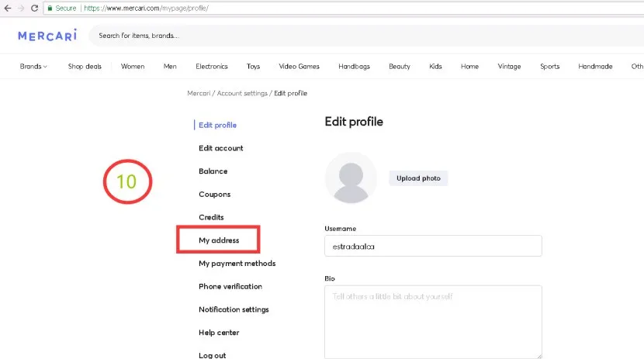This screenshot has width=644, height=359.
Task: Open the Women category
Action: coord(133,67)
